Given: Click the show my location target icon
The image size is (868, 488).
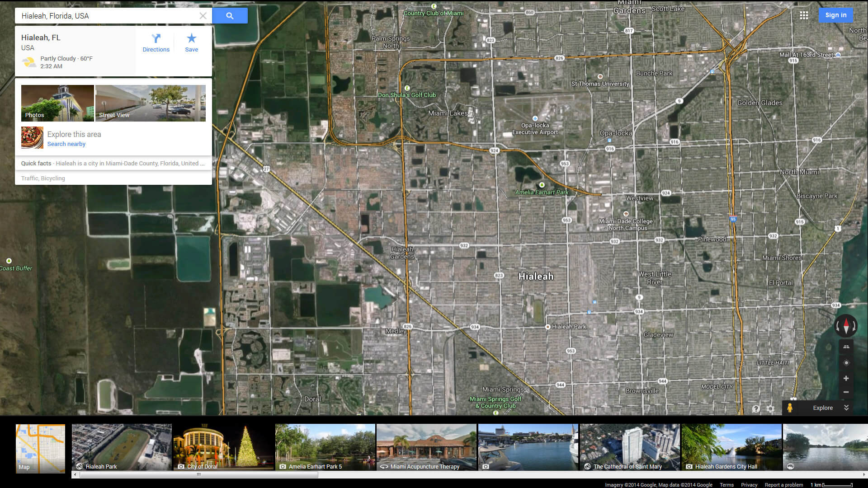Looking at the screenshot, I should coord(846,363).
